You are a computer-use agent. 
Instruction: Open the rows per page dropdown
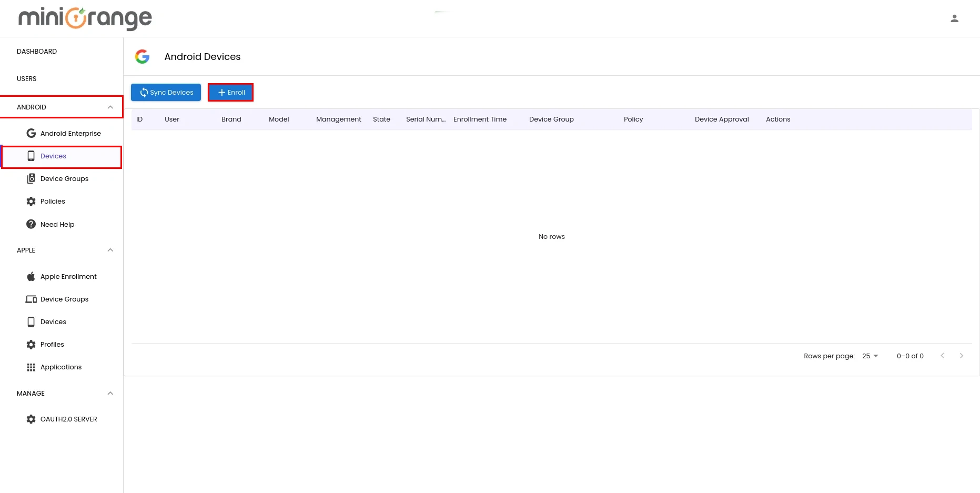[x=869, y=356]
